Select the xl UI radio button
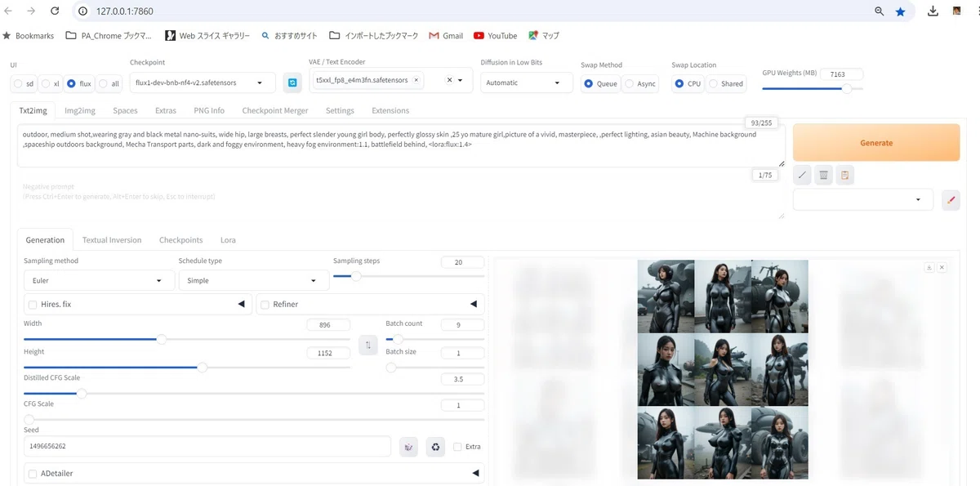 (46, 83)
